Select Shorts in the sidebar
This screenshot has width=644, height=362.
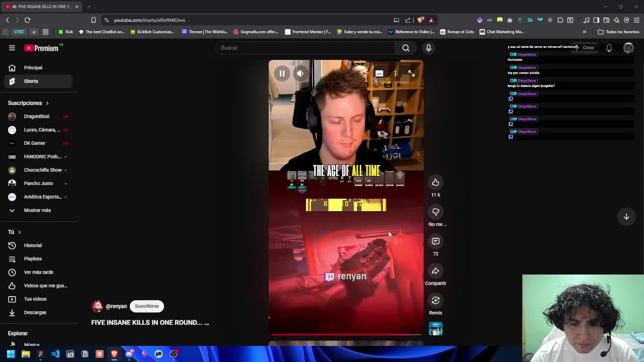point(38,81)
